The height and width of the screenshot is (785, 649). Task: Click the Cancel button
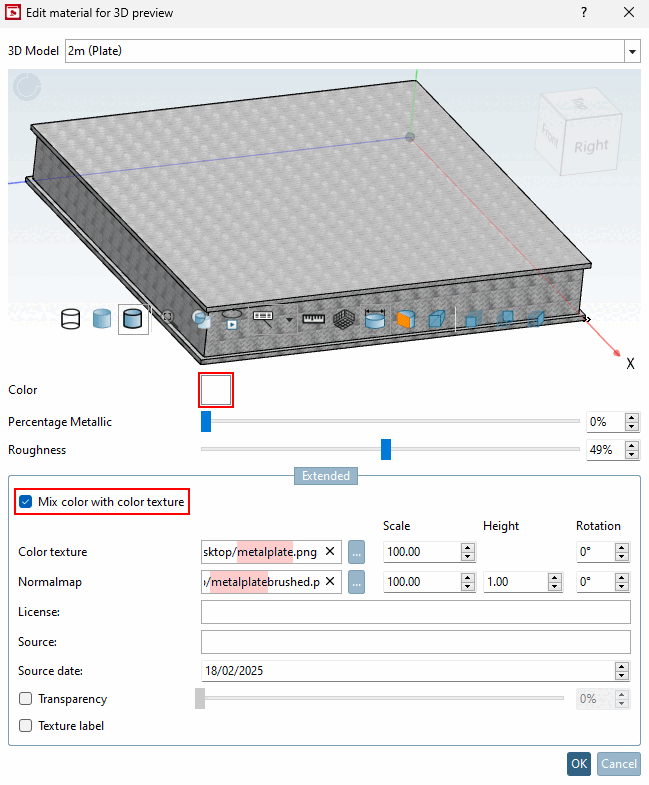click(x=619, y=763)
